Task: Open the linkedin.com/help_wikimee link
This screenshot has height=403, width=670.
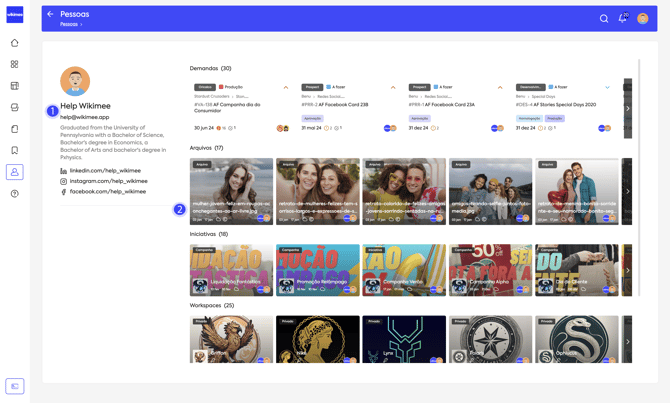Action: point(105,171)
